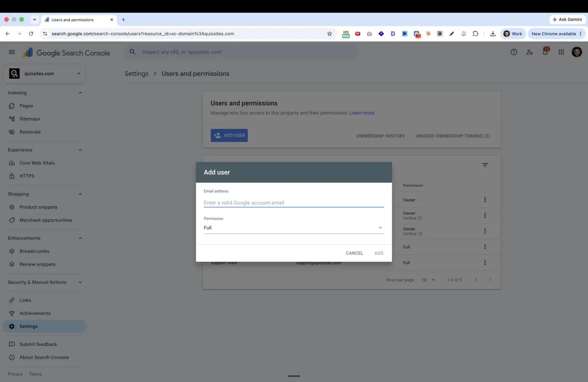Image resolution: width=588 pixels, height=382 pixels.
Task: Follow the Learn more link
Action: click(x=362, y=113)
